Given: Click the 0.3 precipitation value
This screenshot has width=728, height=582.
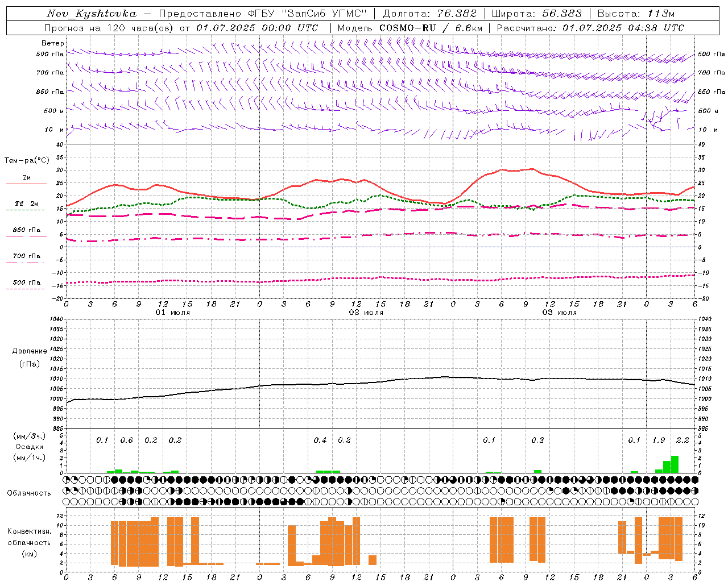Looking at the screenshot, I should pyautogui.click(x=537, y=440).
